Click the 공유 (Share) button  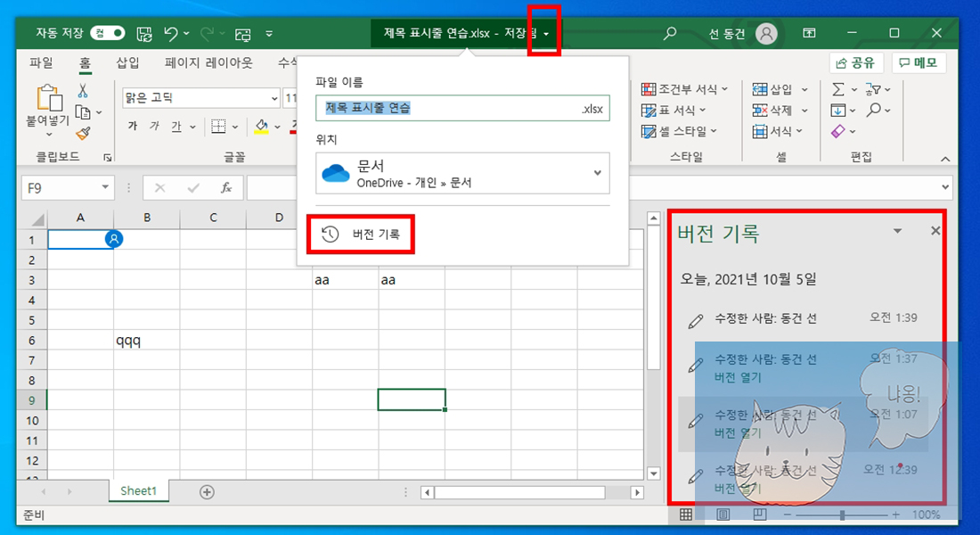(855, 62)
